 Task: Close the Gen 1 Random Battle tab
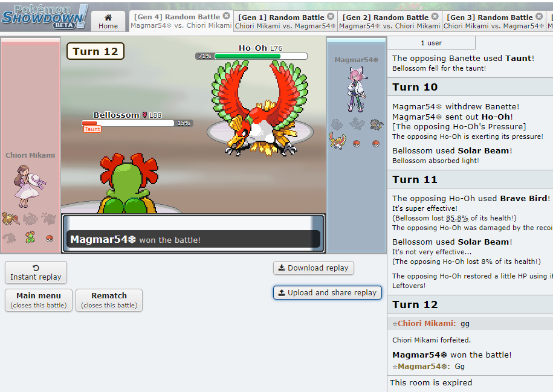(331, 17)
